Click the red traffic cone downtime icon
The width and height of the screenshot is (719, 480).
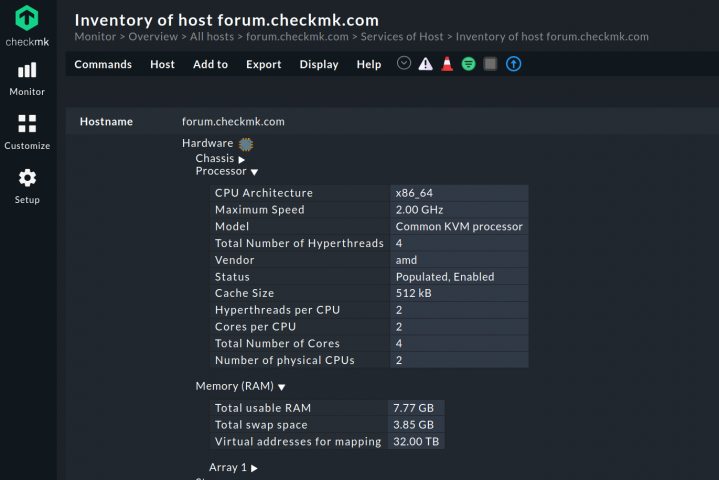[x=447, y=64]
